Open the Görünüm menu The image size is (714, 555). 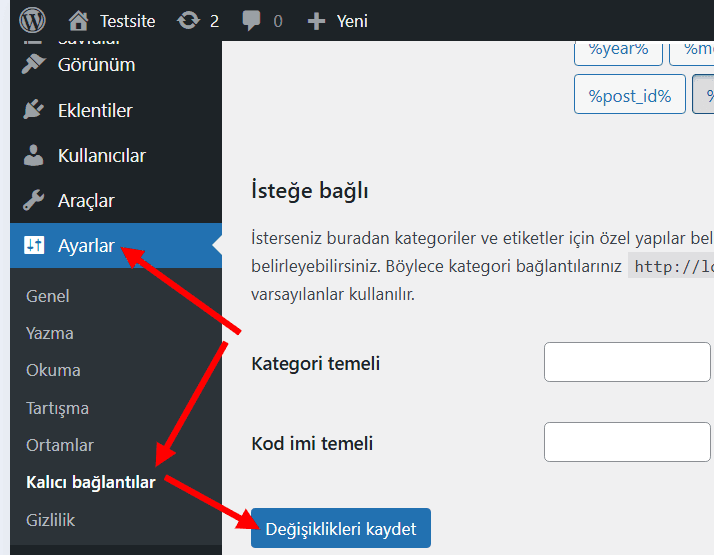pyautogui.click(x=97, y=65)
